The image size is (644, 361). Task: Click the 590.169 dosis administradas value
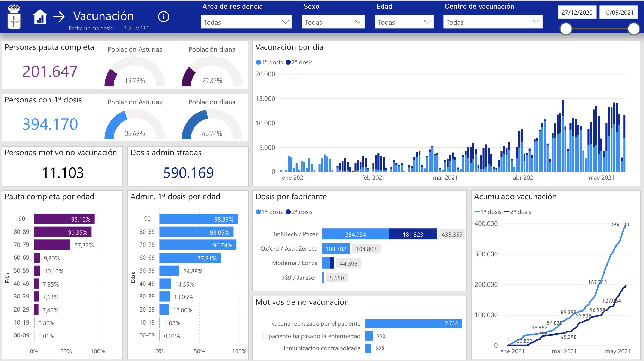point(188,173)
